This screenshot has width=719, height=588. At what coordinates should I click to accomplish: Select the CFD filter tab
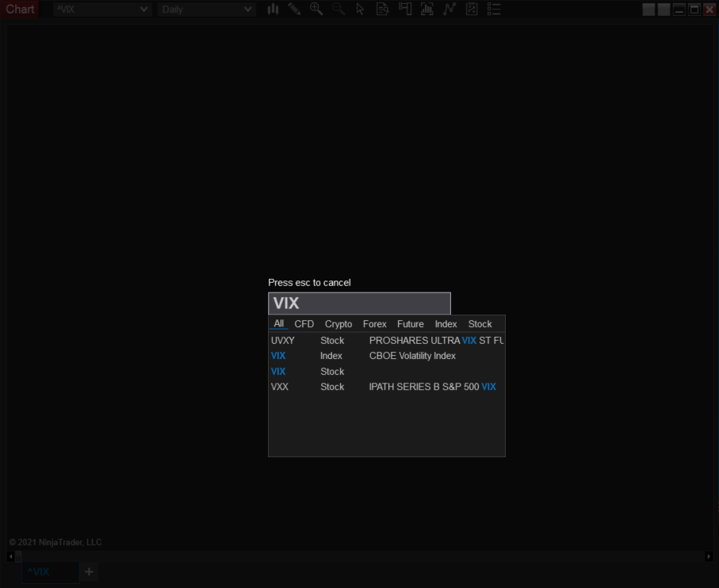304,324
